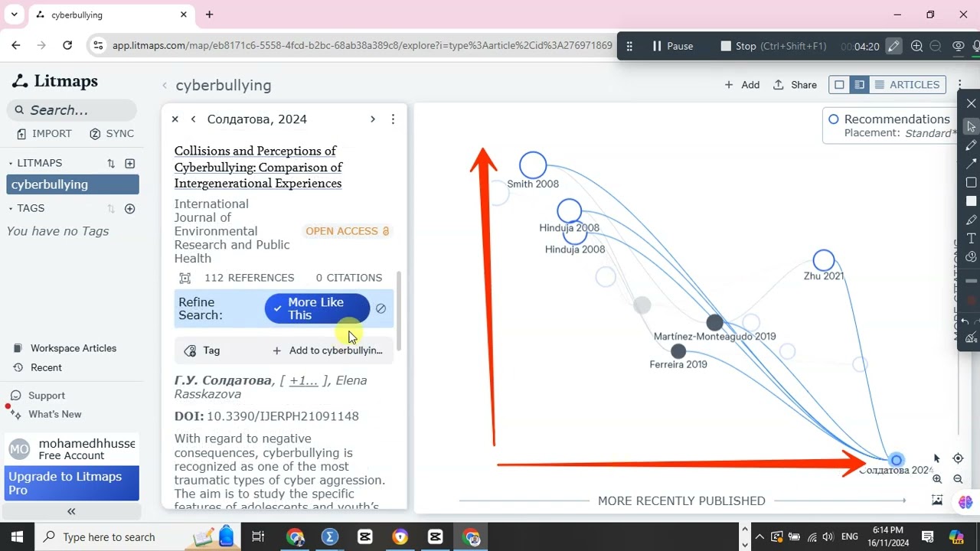Switch to ARTICLES list view
The image size is (980, 551).
coord(906,85)
